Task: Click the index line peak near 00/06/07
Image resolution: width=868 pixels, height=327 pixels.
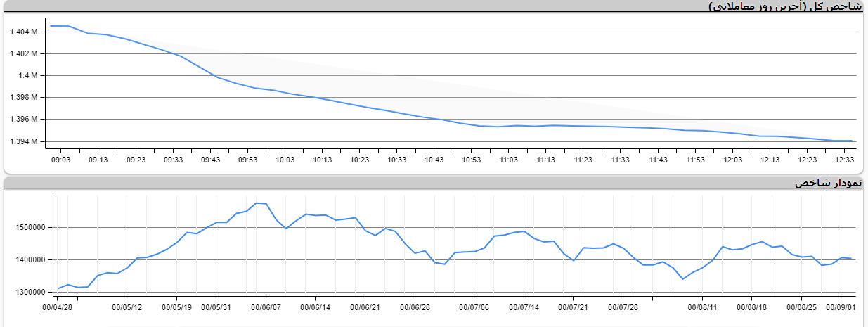Action: click(x=257, y=203)
